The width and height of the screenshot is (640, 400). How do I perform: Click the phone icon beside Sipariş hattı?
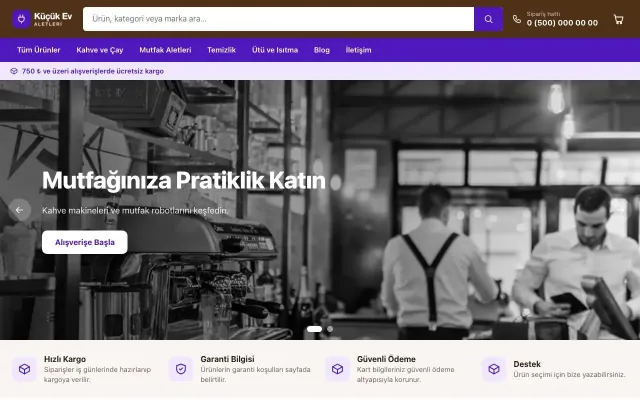click(517, 19)
